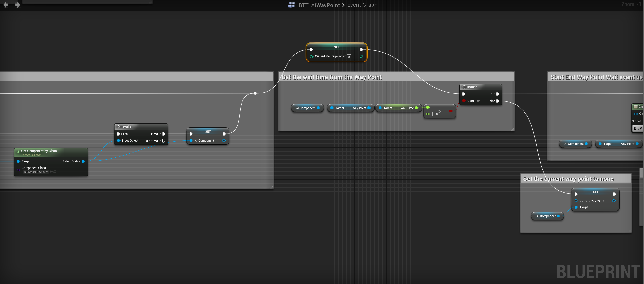Select the 'Get the wait time from the Way Point' comment title
This screenshot has height=284, width=644.
[331, 77]
